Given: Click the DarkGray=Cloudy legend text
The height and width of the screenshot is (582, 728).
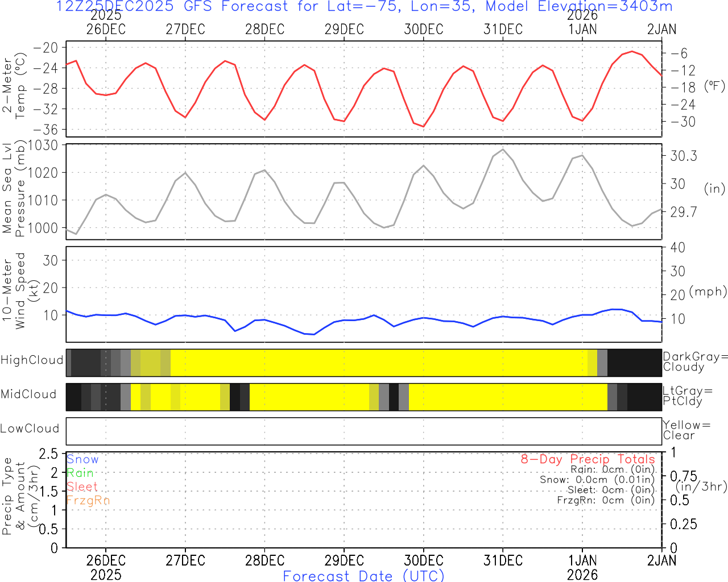Looking at the screenshot, I should coord(695,361).
